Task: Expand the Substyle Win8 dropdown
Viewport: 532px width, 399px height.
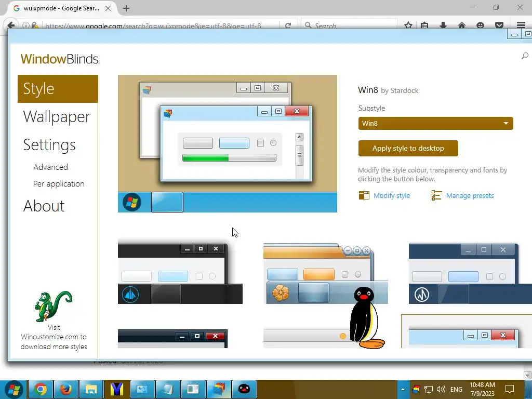Action: click(436, 124)
